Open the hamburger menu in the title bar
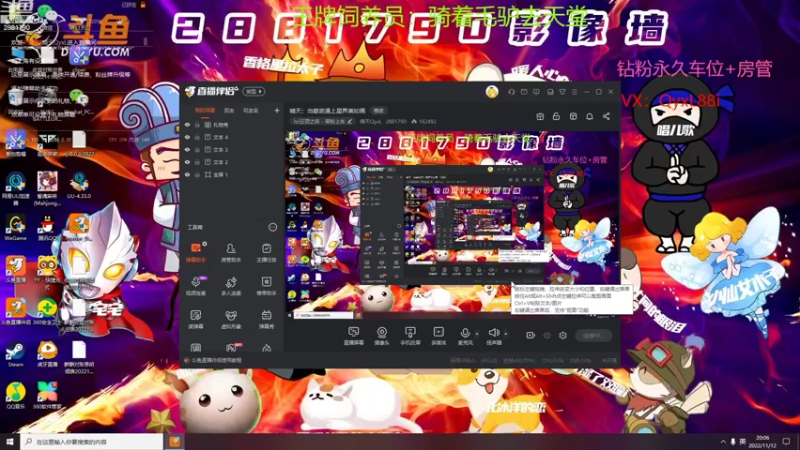Screen dimensions: 800x450 point(574,92)
